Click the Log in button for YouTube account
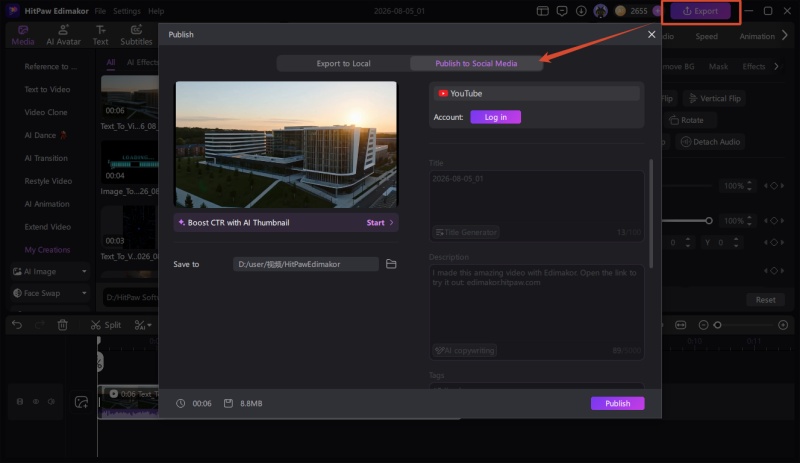The width and height of the screenshot is (800, 463). [x=495, y=117]
